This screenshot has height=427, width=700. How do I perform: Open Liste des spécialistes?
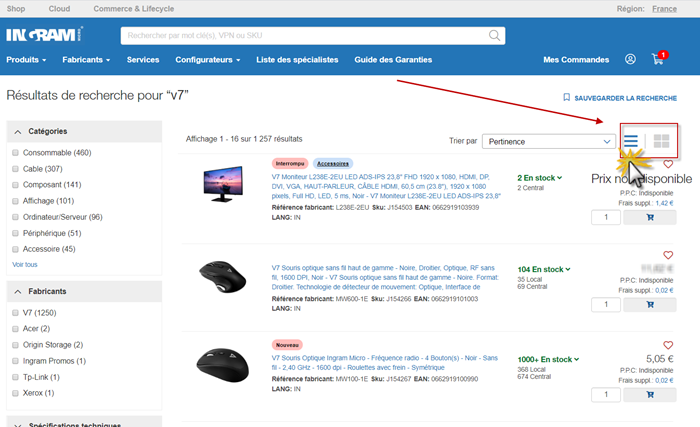point(297,60)
